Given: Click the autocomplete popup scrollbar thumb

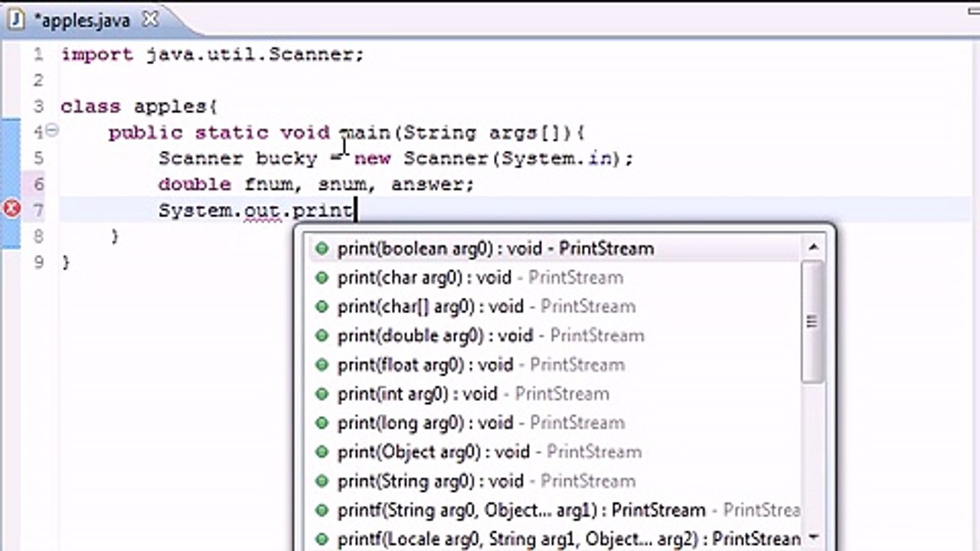Looking at the screenshot, I should 813,321.
